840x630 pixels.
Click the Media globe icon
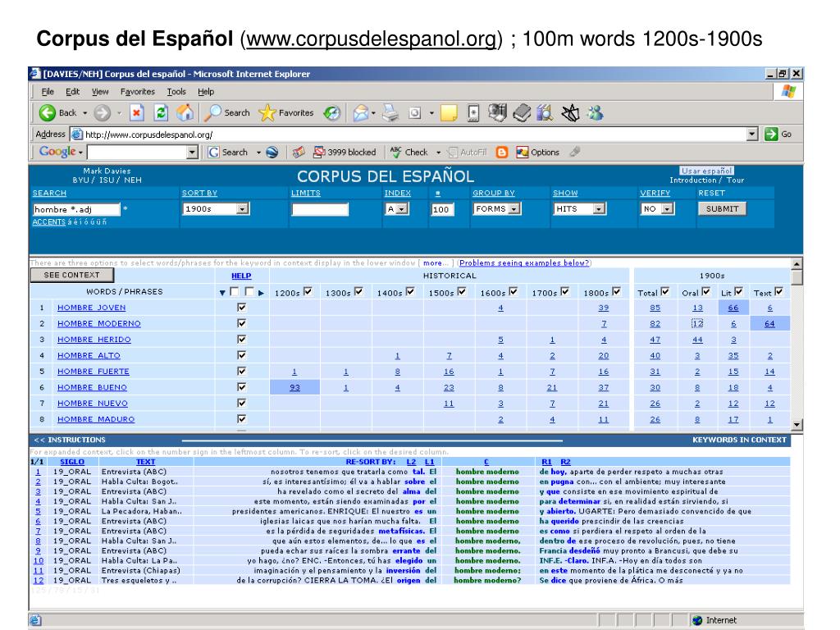[332, 112]
